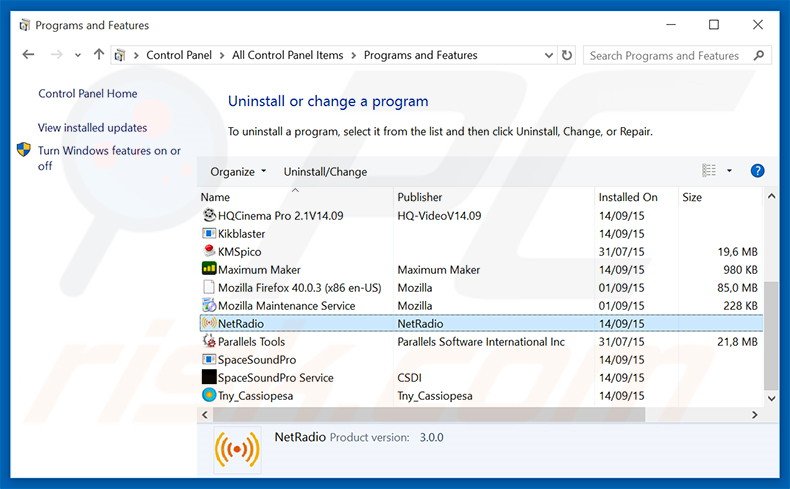Click the Mozilla Firefox blank icon
Screen dimensions: 790x489
(x=209, y=287)
